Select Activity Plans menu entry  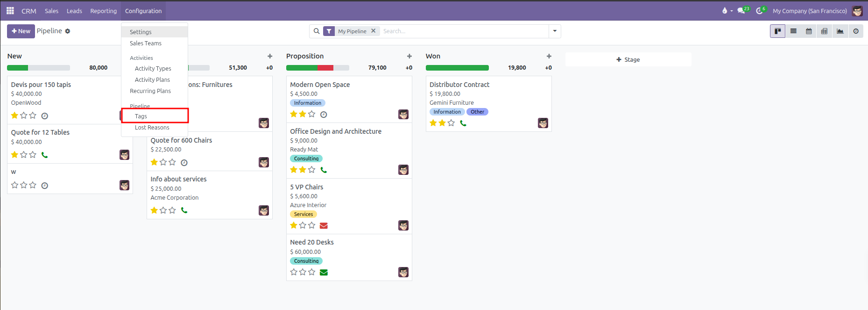155,80
